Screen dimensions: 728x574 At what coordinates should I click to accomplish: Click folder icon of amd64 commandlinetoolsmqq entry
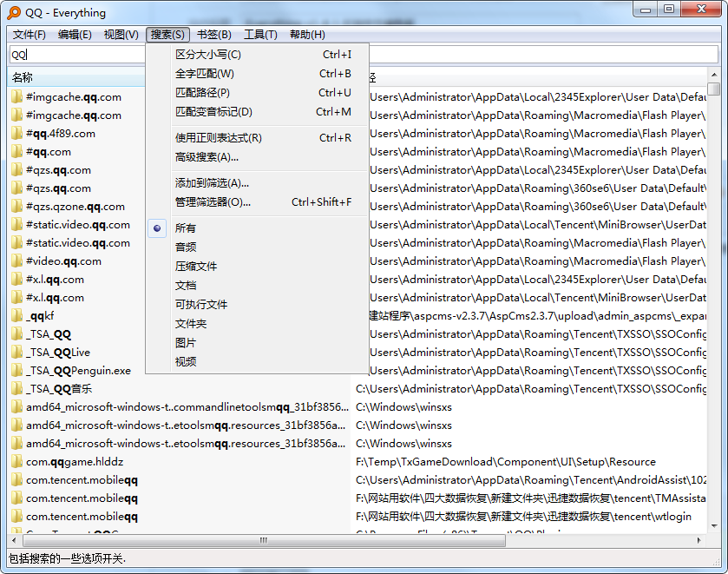point(16,406)
